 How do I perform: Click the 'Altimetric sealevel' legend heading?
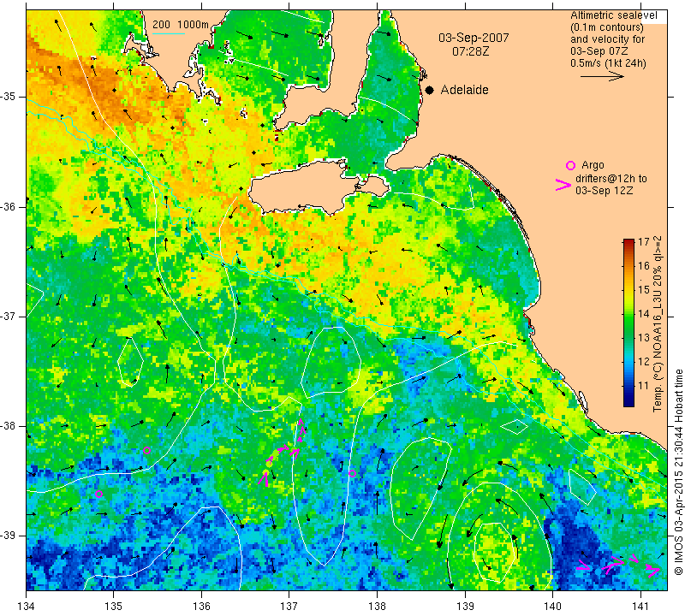(x=613, y=15)
